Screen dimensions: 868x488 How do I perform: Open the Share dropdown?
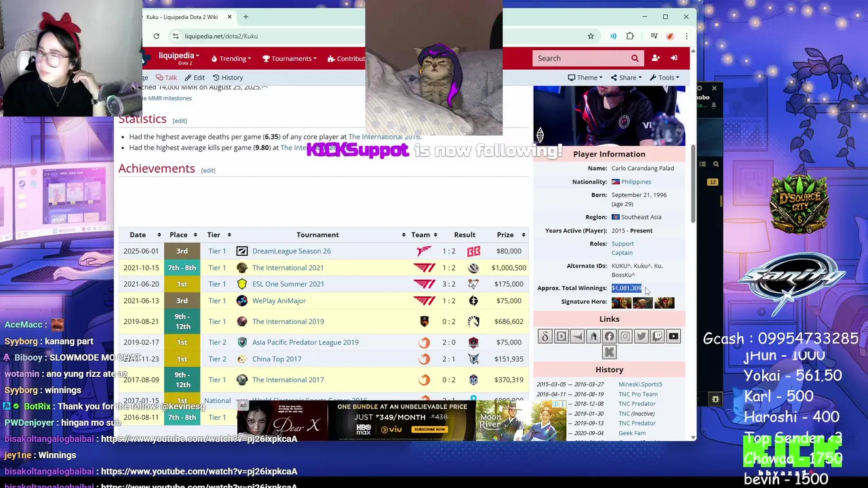click(x=625, y=77)
